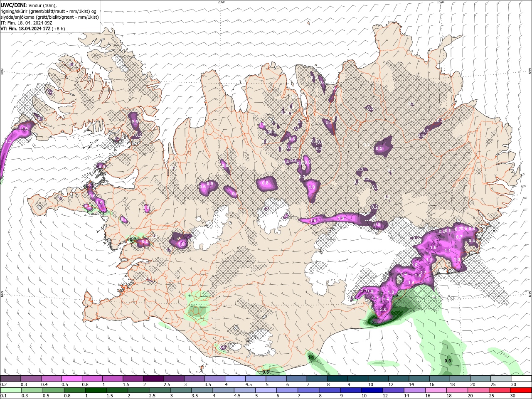Click the 0.8 swatch in purple snow legend
This screenshot has height=399, width=532.
click(x=92, y=379)
